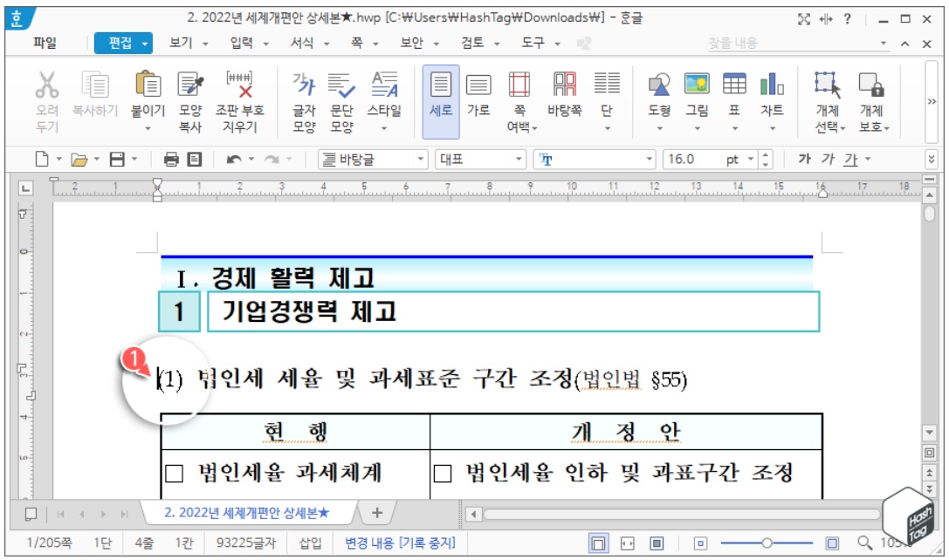The height and width of the screenshot is (560, 949).
Task: Click Remove Typesetting Marks (조판 부호 지우기)
Action: pos(240,85)
